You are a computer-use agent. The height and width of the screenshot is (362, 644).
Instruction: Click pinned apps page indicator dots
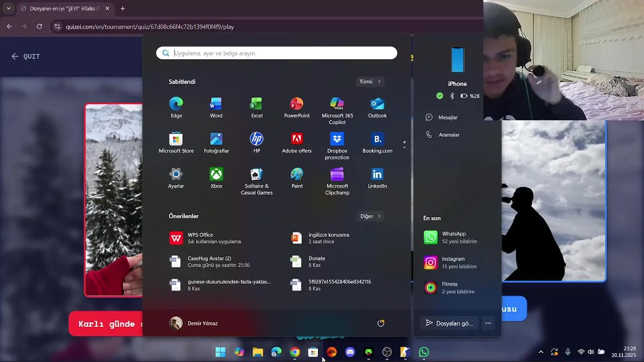(x=405, y=145)
